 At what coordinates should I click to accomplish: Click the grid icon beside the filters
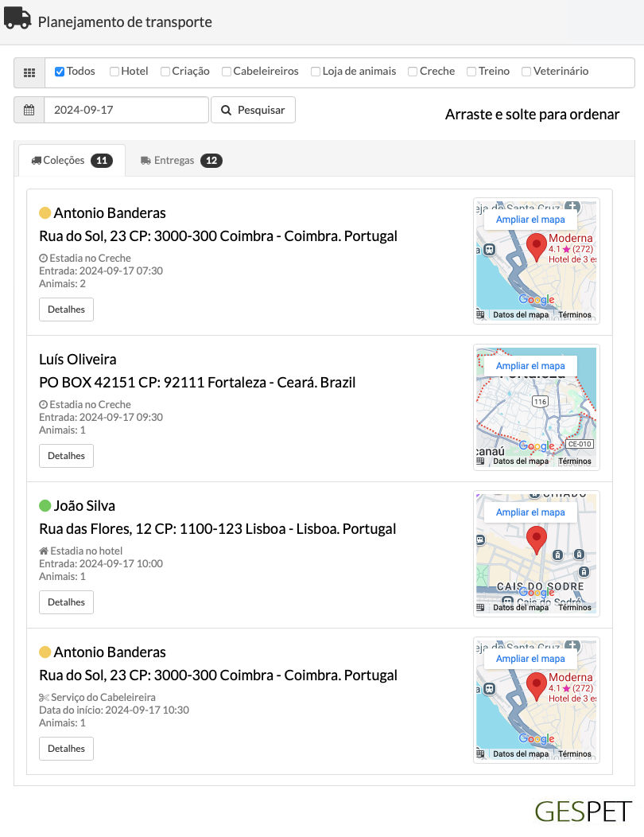tap(29, 72)
